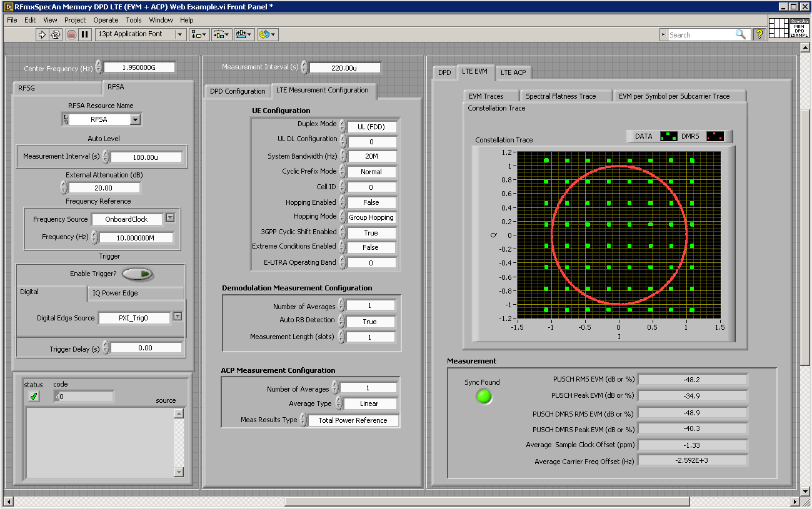Click the System Bandwidth 20M field
The image size is (812, 509).
[x=371, y=156]
